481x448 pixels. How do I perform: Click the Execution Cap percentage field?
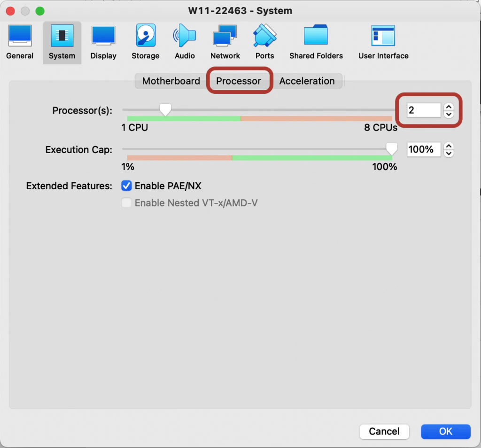tap(424, 149)
